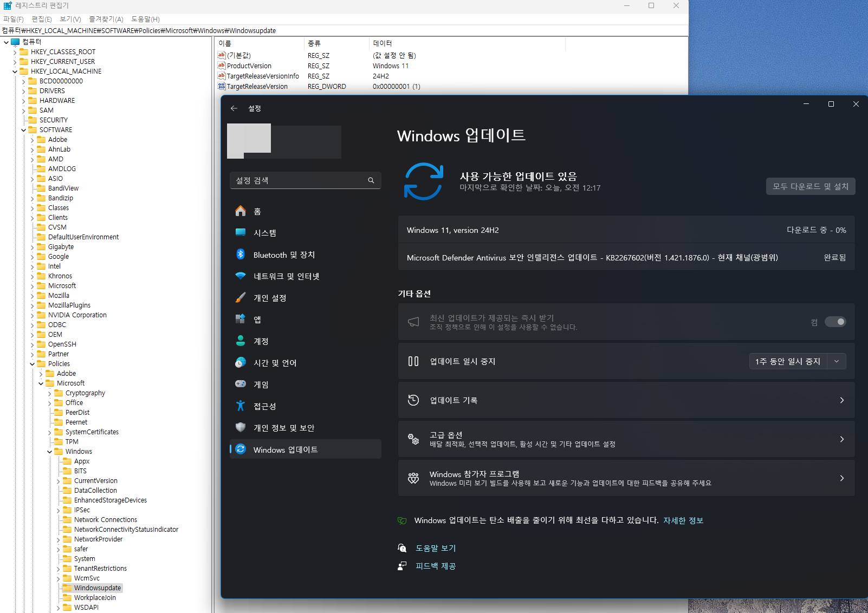Screen dimensions: 868x613
Task: Open 도움말(H) menu in Registry Editor
Action: point(145,19)
